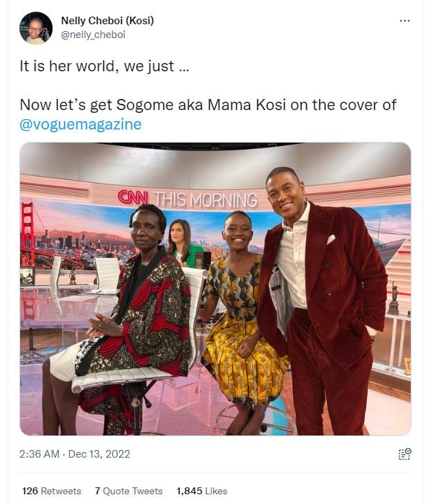This screenshot has height=504, width=435.
Task: Open the tweet's three-dot more options menu
Action: pyautogui.click(x=405, y=21)
